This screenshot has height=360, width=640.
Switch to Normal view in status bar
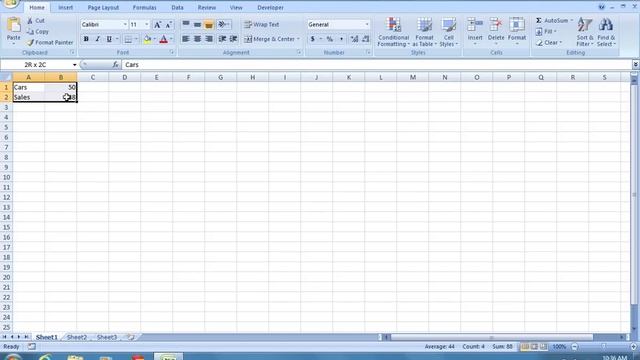pyautogui.click(x=525, y=347)
